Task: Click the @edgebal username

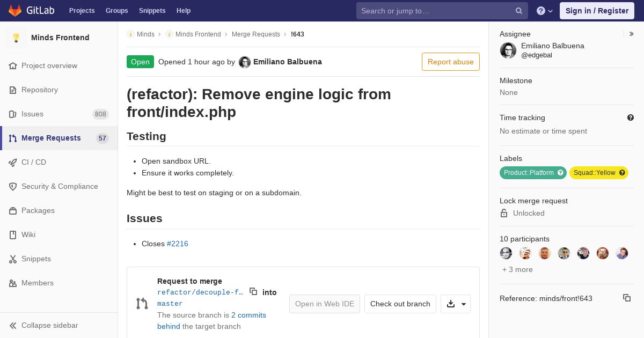Action: [537, 55]
